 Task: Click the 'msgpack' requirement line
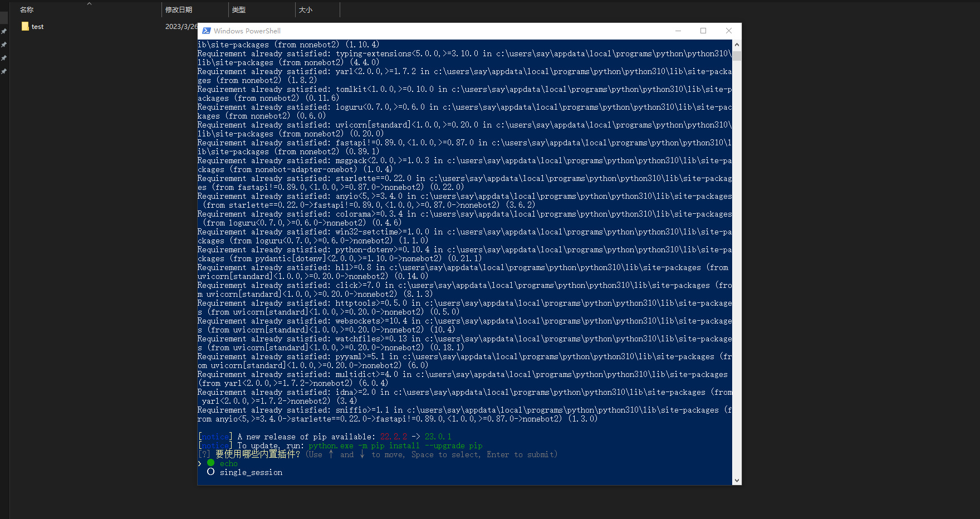464,165
